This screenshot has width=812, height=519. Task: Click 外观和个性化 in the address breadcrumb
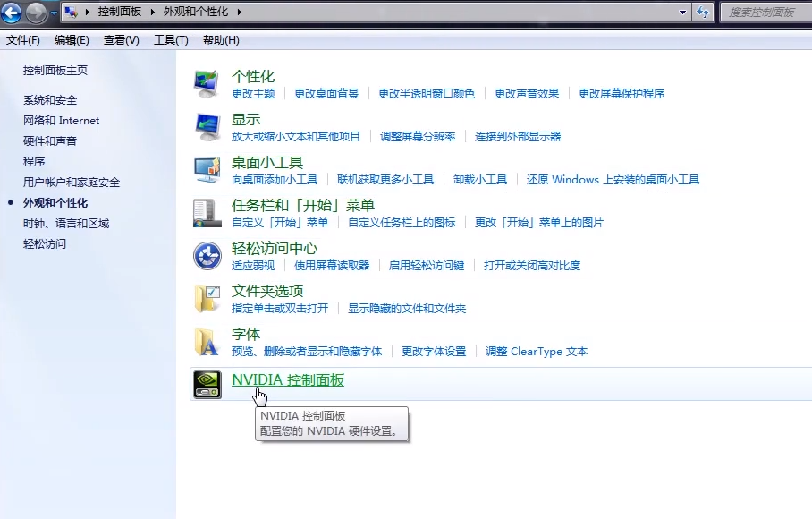196,12
